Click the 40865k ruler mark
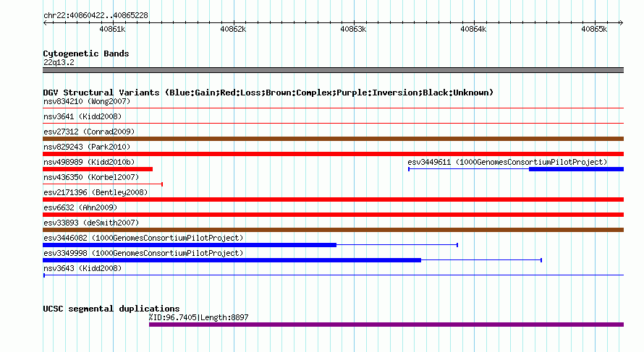Screen dimensions: 644x352 tap(594, 29)
